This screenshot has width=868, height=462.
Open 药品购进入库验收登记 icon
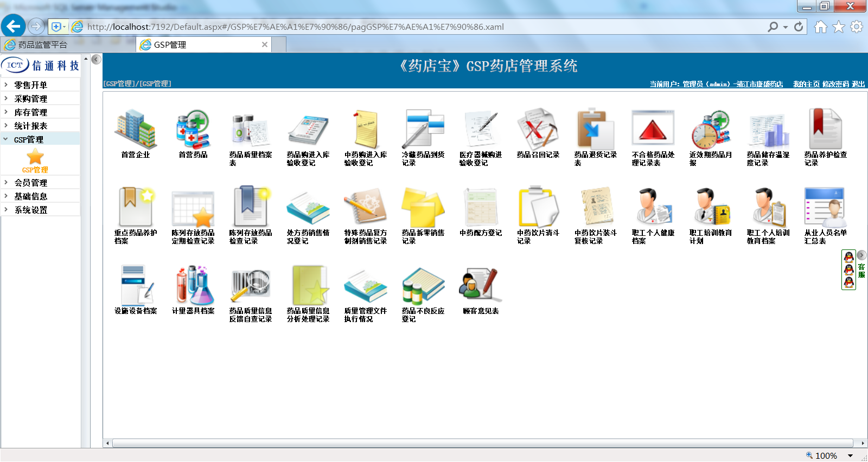308,130
